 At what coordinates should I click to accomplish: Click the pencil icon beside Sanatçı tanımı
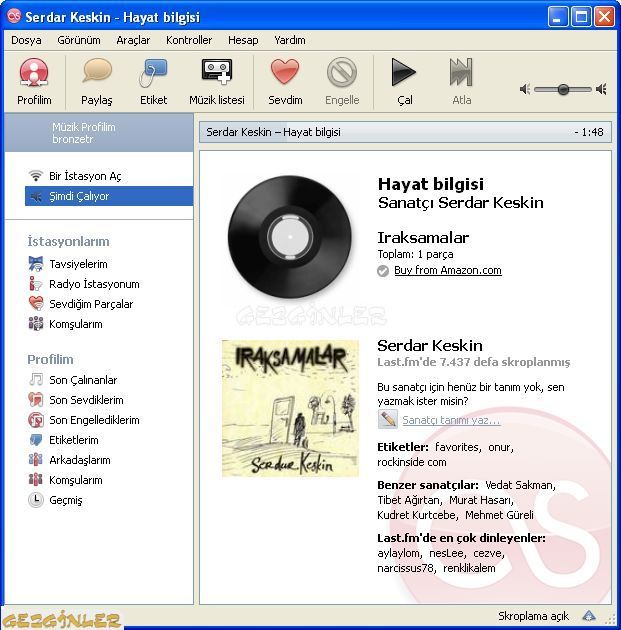pos(388,419)
